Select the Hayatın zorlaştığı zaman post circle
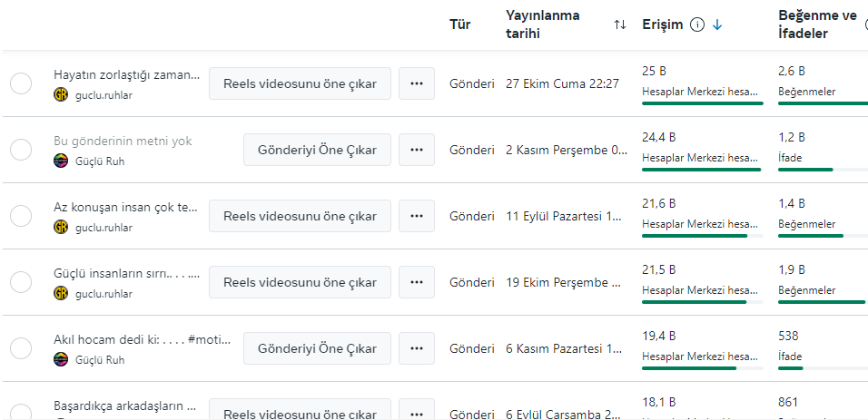 tap(21, 83)
